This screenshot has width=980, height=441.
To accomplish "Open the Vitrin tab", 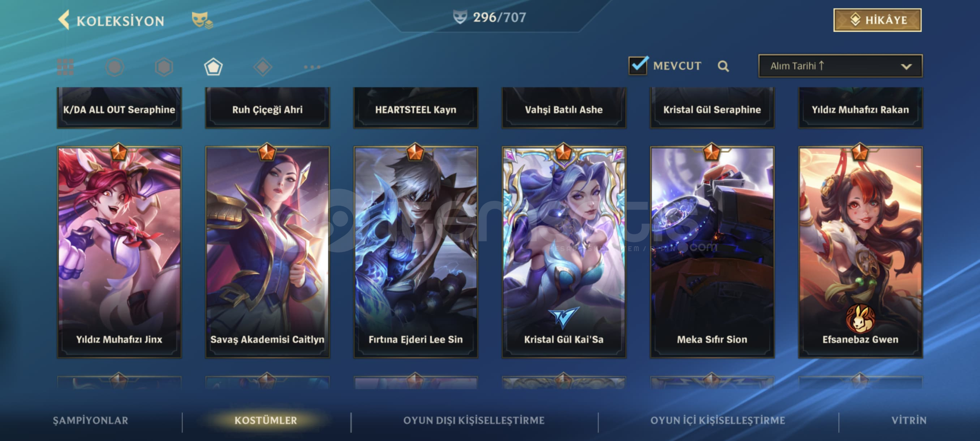I will click(909, 421).
